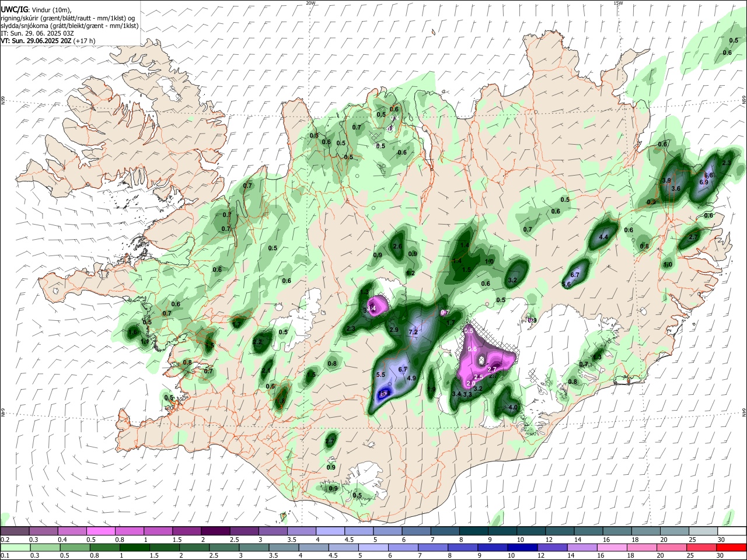Click the 5.6 precipitation value on the map
This screenshot has width=747, height=560.
click(x=566, y=284)
